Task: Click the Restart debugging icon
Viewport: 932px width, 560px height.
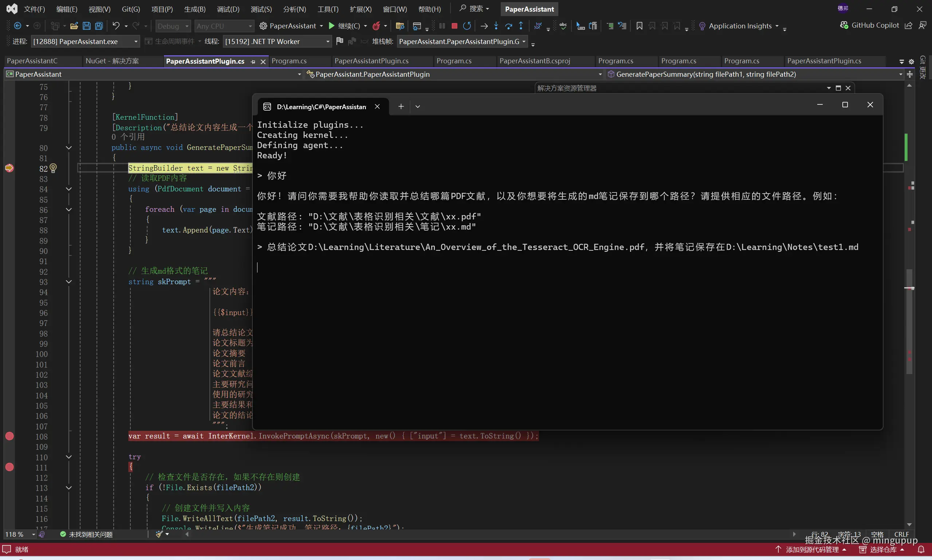Action: [x=467, y=26]
